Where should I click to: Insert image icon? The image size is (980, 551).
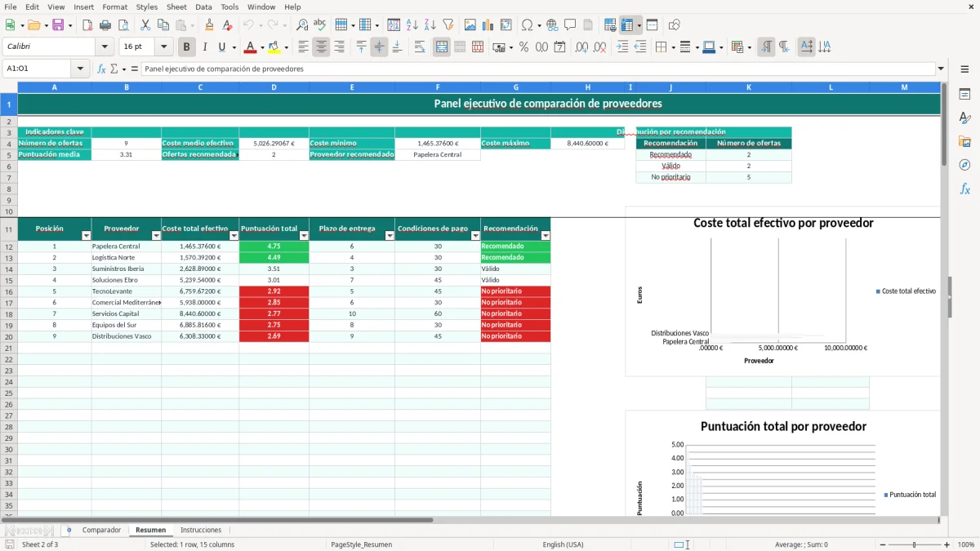(x=470, y=25)
